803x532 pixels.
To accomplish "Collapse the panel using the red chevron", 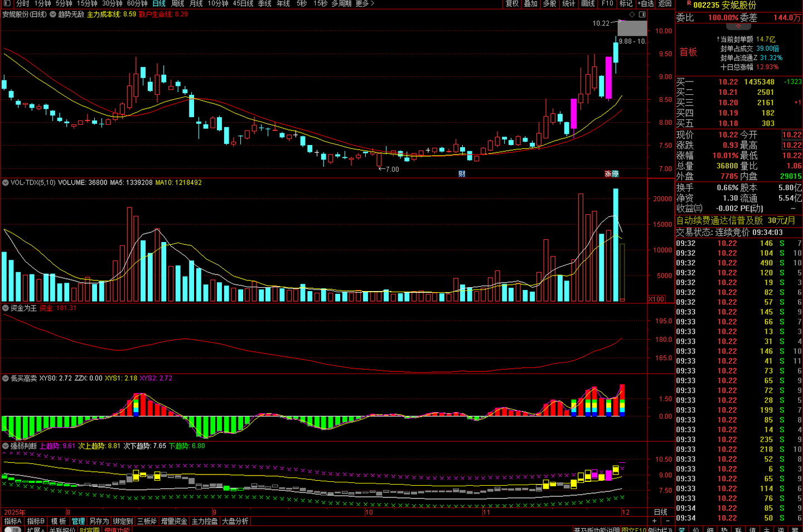I will click(x=738, y=26).
